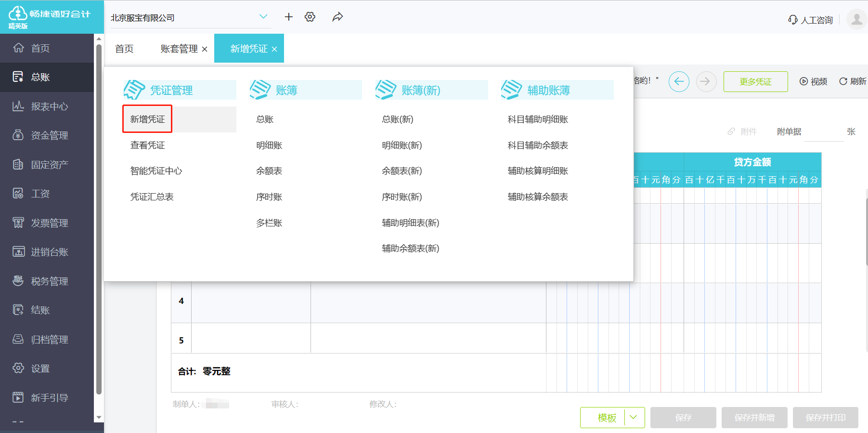
Task: Go to next voucher with right arrow
Action: 706,81
